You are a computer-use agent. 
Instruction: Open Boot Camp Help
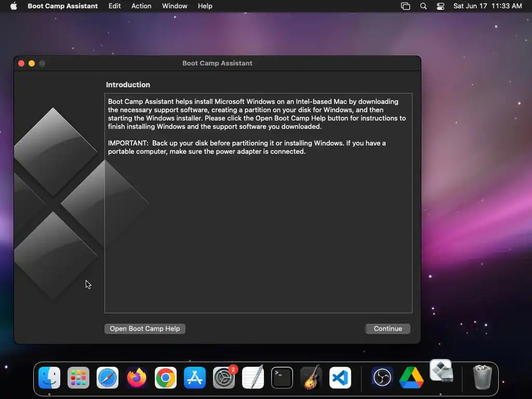145,328
